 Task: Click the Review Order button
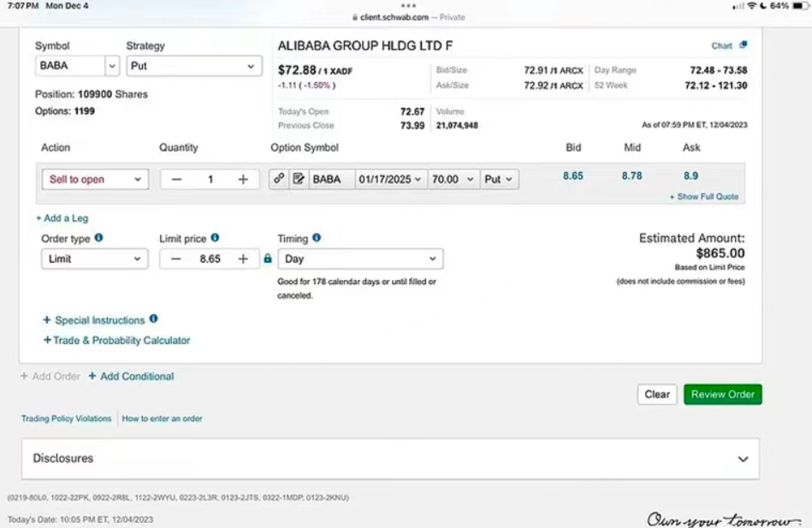point(722,395)
